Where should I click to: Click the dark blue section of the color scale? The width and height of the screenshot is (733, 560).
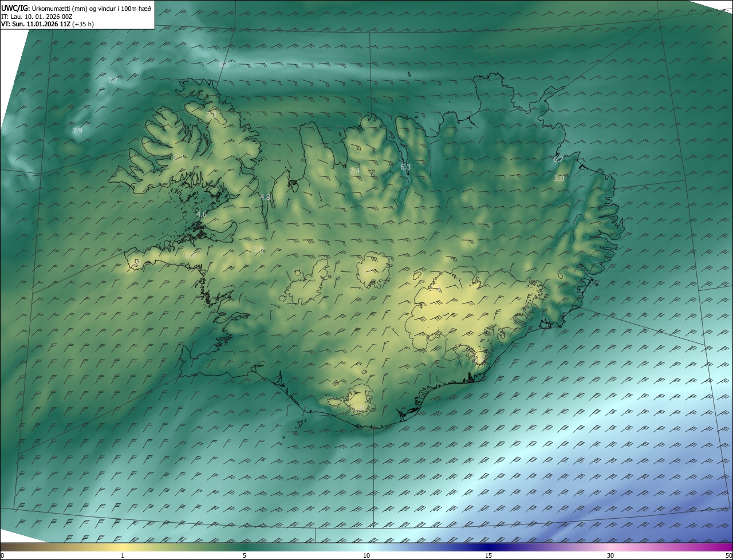488,547
